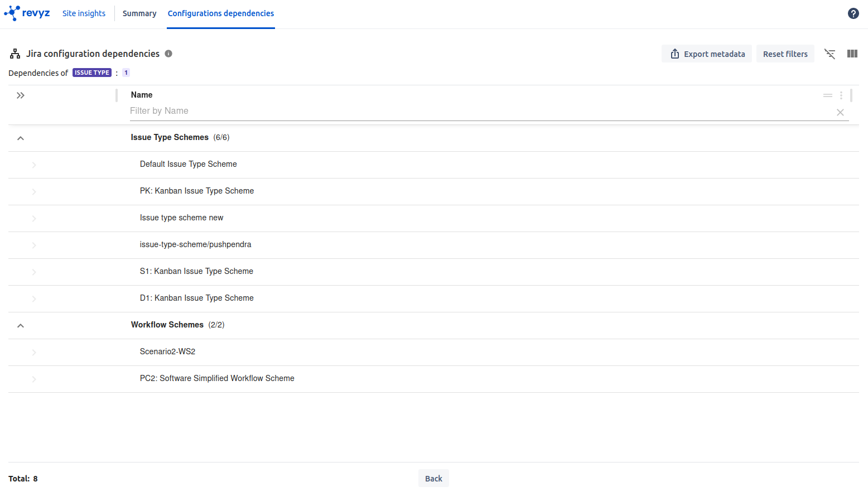868x501 pixels.
Task: Collapse the Workflow Schemes group
Action: [x=21, y=325]
